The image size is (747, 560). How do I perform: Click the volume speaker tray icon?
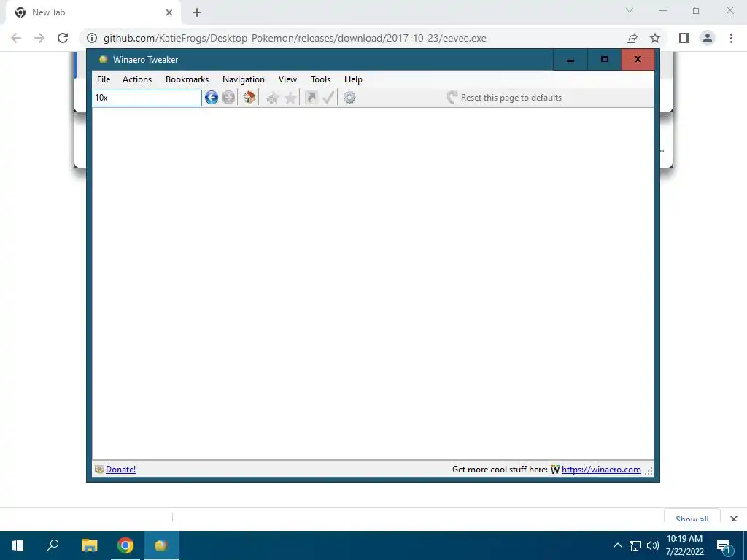(653, 545)
